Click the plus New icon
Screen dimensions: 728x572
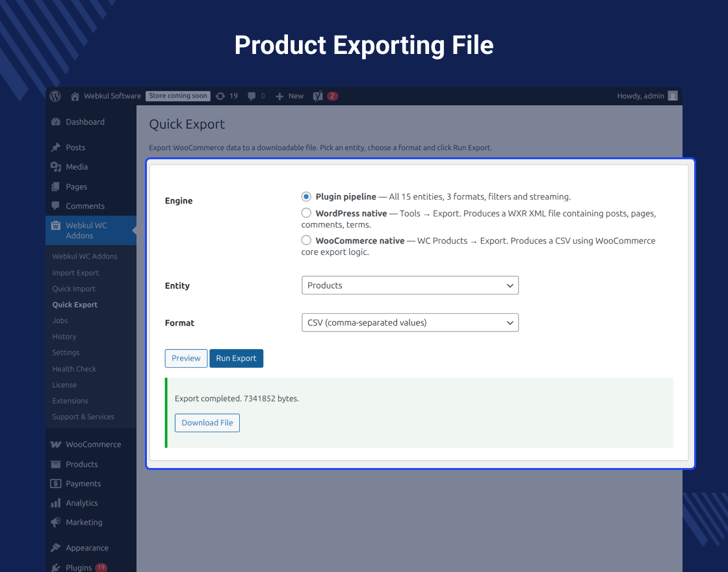click(279, 96)
